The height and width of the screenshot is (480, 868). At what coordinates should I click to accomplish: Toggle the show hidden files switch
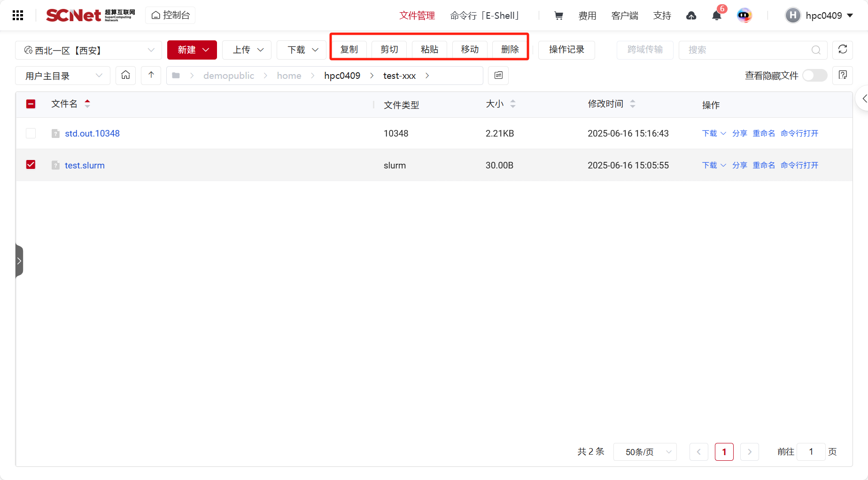point(814,76)
